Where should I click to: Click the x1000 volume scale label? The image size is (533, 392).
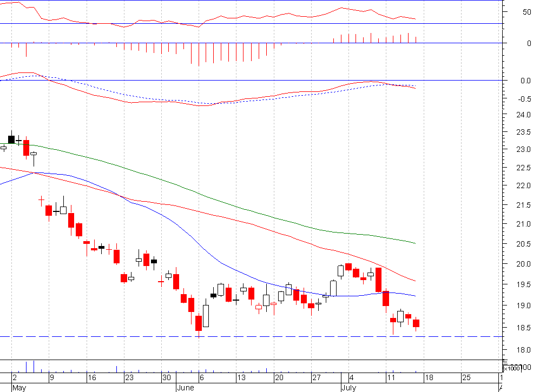511,369
